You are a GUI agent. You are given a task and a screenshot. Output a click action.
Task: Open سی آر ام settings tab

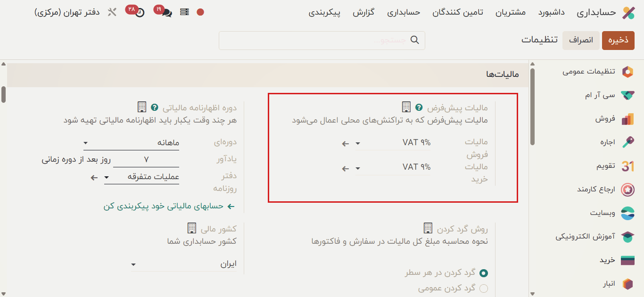[600, 95]
